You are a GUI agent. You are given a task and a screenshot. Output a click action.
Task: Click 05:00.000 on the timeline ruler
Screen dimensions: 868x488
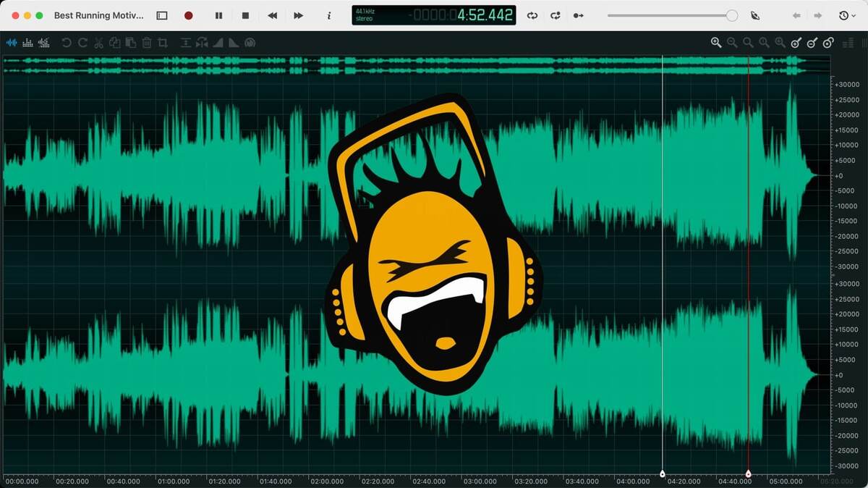point(784,481)
